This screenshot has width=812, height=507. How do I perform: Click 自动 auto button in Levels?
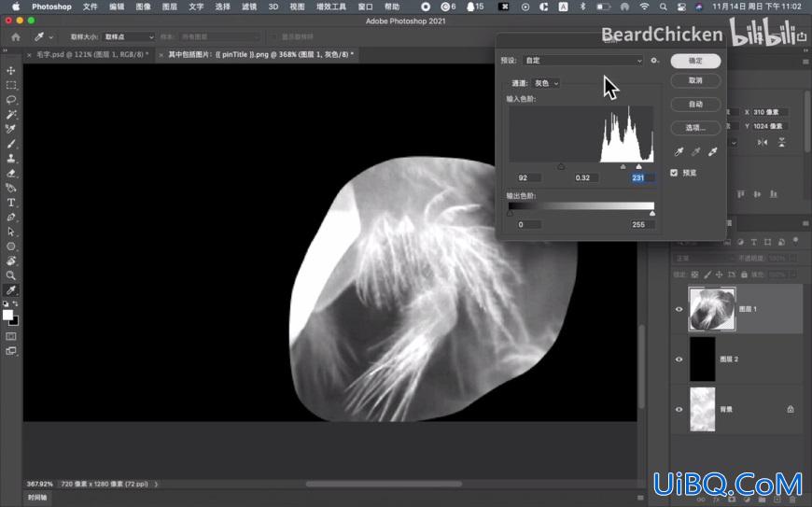click(x=695, y=104)
